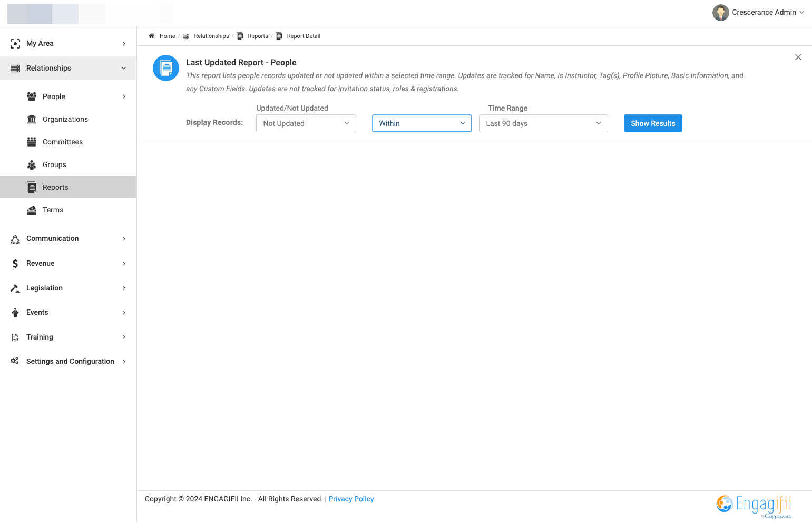Viewport: 812px width, 523px height.
Task: Expand the People submenu chevron
Action: click(124, 96)
